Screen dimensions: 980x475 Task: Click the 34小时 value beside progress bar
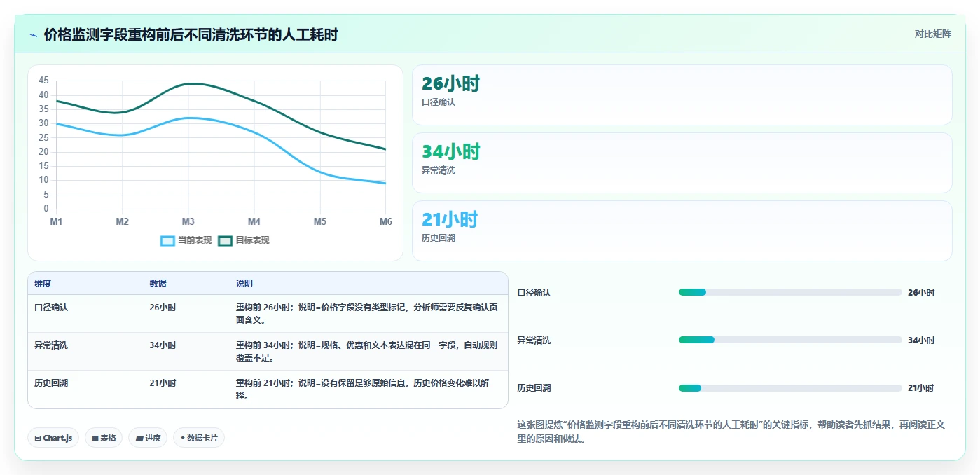pos(921,340)
